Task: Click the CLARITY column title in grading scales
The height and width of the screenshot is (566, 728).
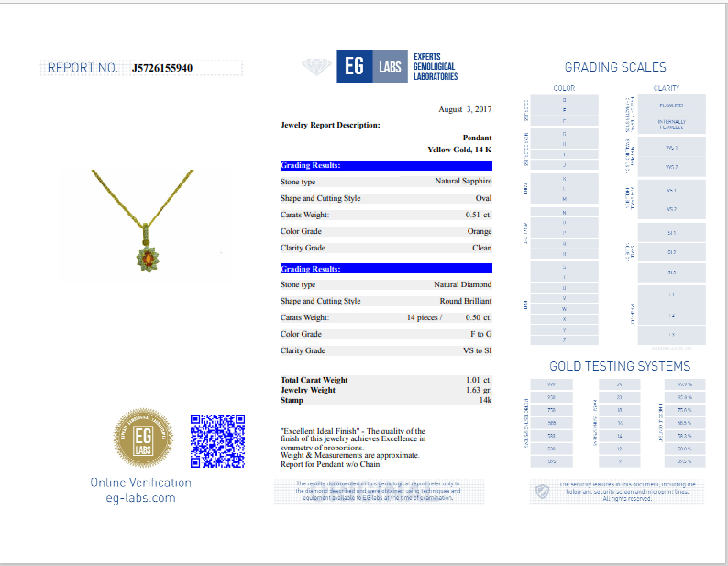Action: point(666,89)
